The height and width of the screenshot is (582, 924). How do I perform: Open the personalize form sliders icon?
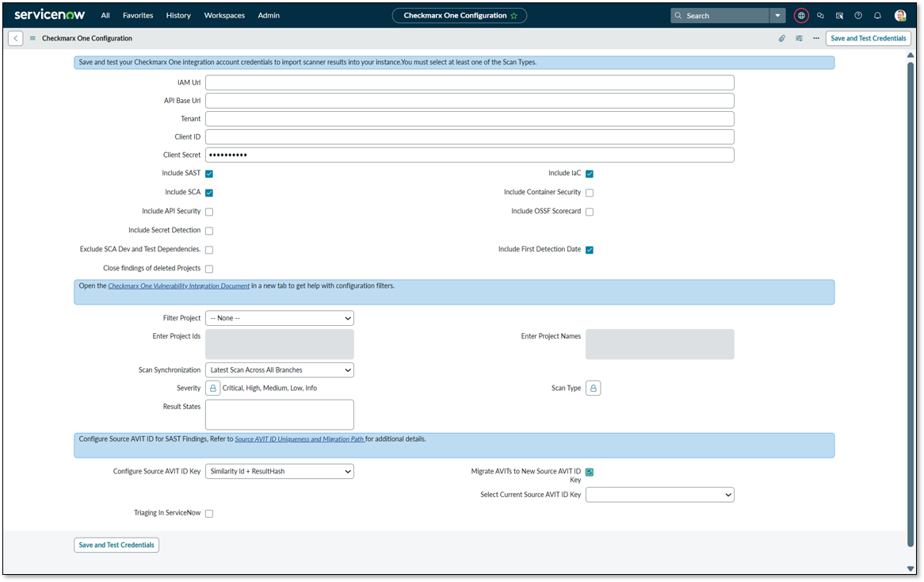coord(799,38)
